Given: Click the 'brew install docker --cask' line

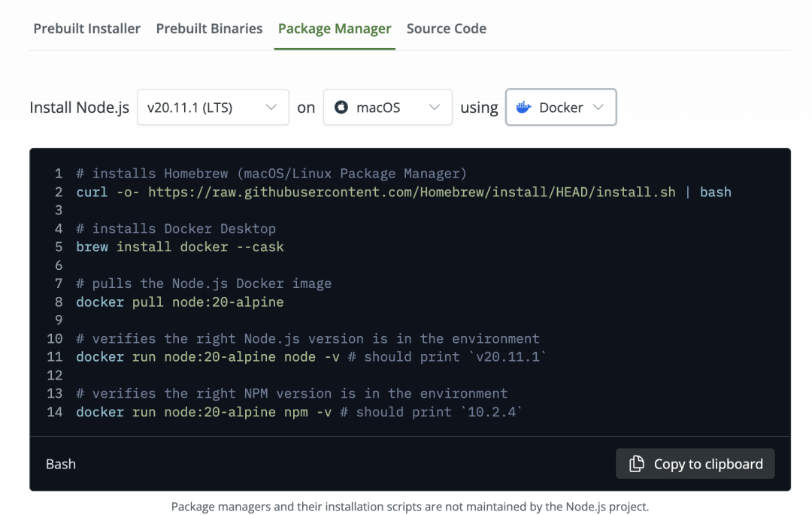Looking at the screenshot, I should click(180, 247).
